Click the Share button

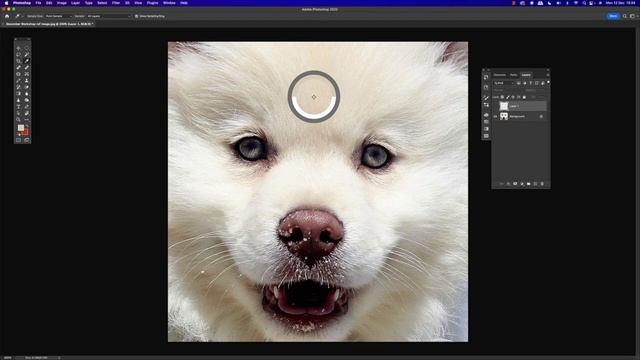click(x=613, y=16)
